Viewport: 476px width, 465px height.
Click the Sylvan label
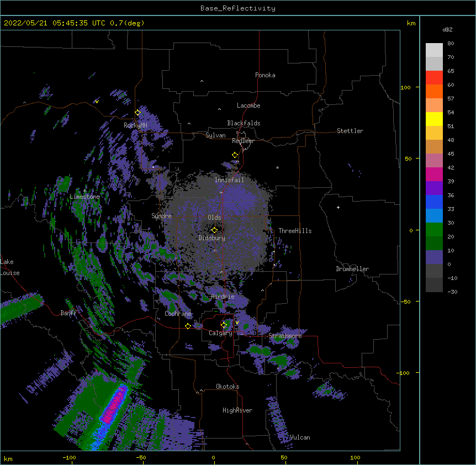pyautogui.click(x=215, y=135)
